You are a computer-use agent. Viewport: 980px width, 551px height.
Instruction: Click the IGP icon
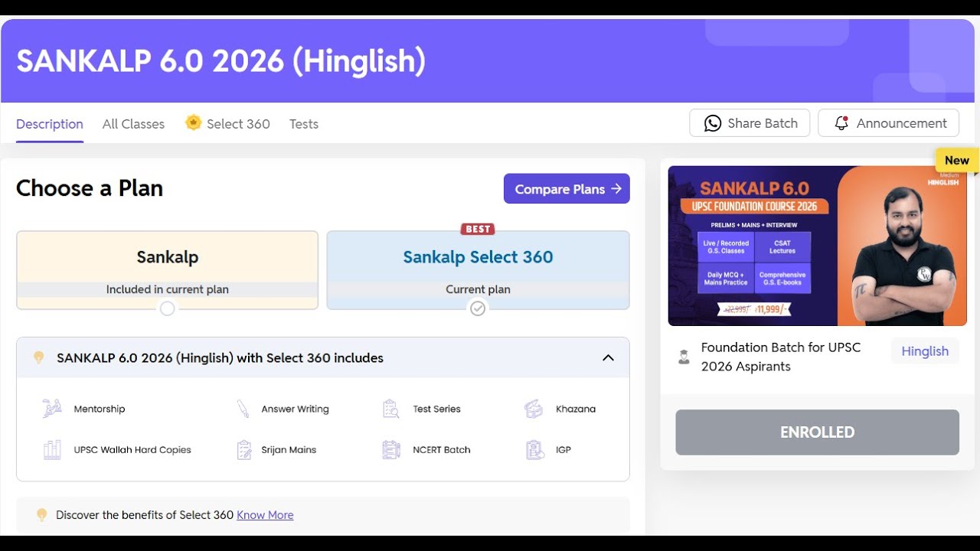pyautogui.click(x=534, y=450)
